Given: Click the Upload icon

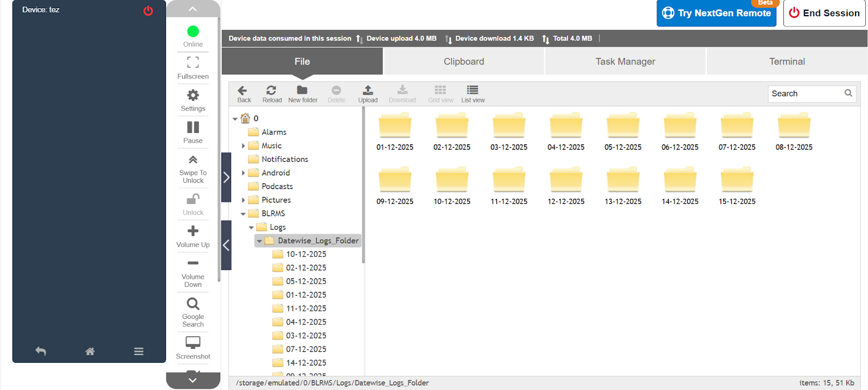Looking at the screenshot, I should click(368, 91).
